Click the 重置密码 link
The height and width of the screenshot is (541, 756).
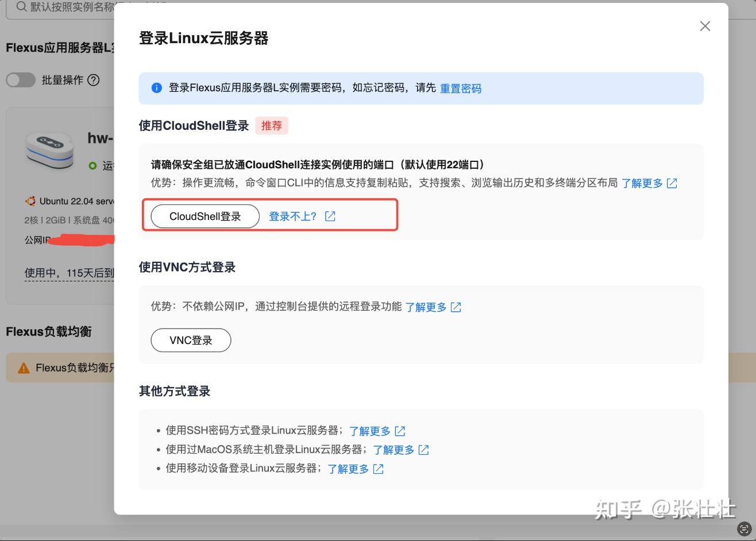[x=461, y=88]
